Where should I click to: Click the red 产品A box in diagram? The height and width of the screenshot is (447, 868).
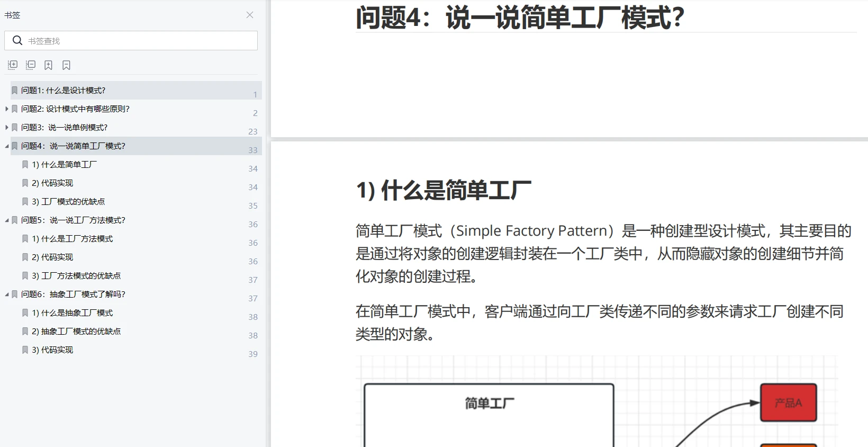pyautogui.click(x=789, y=403)
